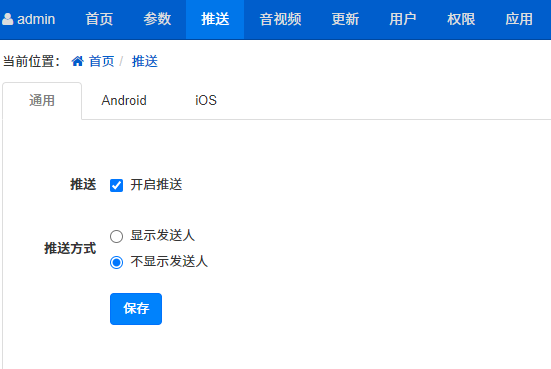Viewport: 551px width, 369px height.
Task: Click the home icon in breadcrumb
Action: click(x=78, y=61)
